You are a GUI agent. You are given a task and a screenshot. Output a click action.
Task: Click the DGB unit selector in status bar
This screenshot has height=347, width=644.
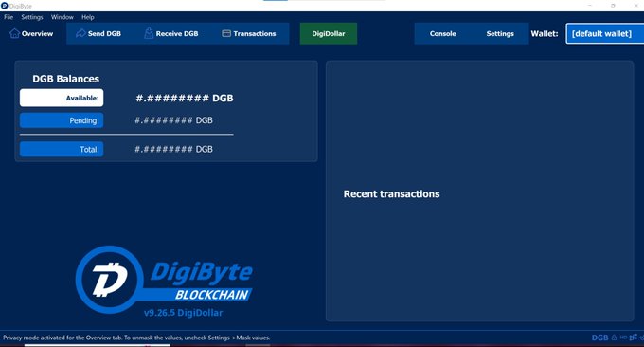pos(599,338)
